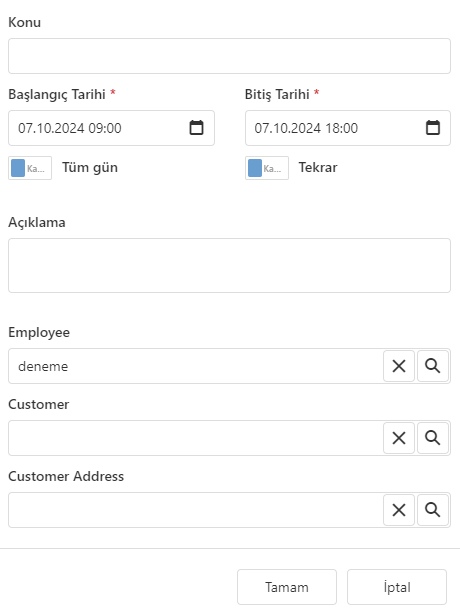The width and height of the screenshot is (460, 611).
Task: Clear the Customer field with X
Action: pos(399,438)
